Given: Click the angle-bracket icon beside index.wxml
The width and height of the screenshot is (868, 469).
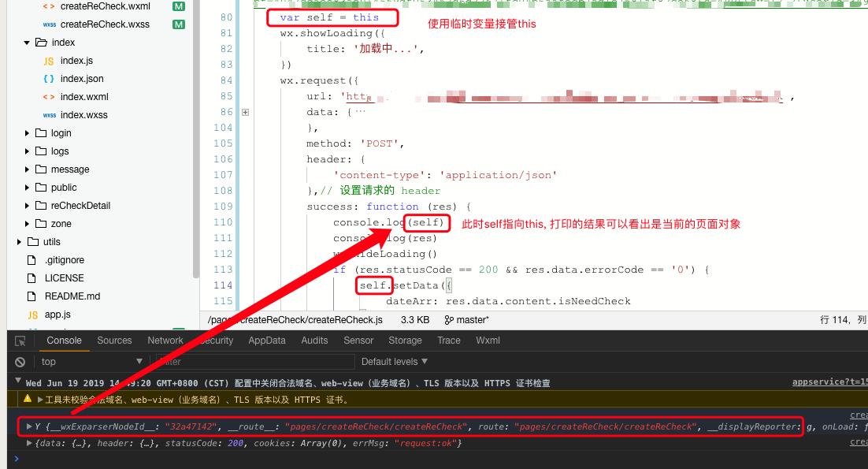Looking at the screenshot, I should pos(49,97).
